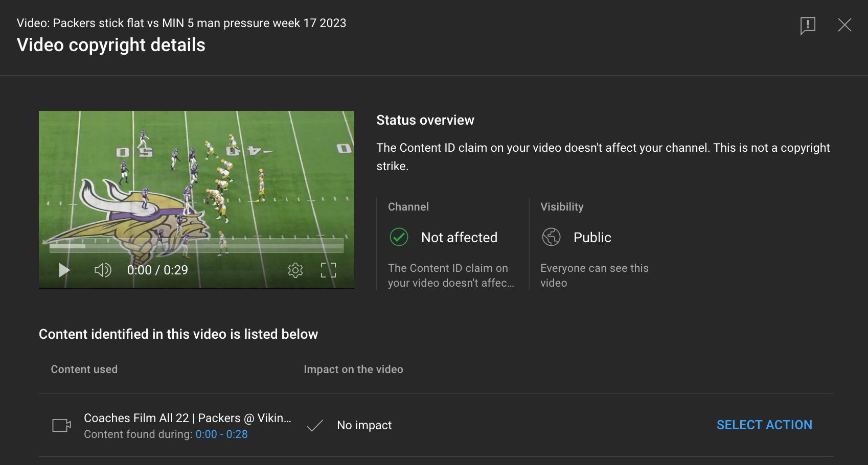Click the green Not affected checkmark icon
Screen dimensions: 868x465
399,237
